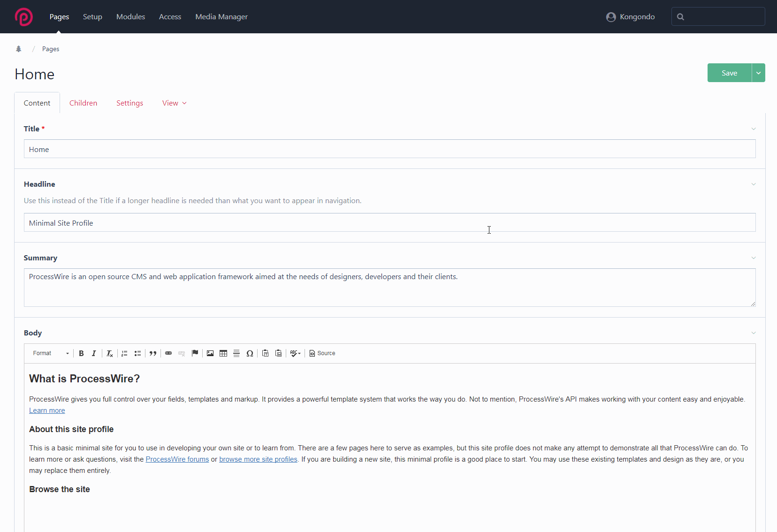The image size is (777, 532).
Task: Open the Format paragraph style dropdown
Action: click(x=49, y=353)
